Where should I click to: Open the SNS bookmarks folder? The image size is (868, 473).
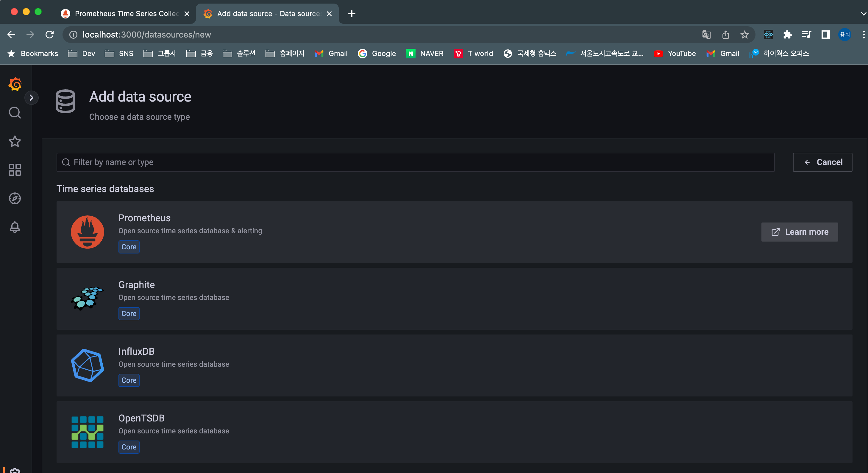point(119,54)
